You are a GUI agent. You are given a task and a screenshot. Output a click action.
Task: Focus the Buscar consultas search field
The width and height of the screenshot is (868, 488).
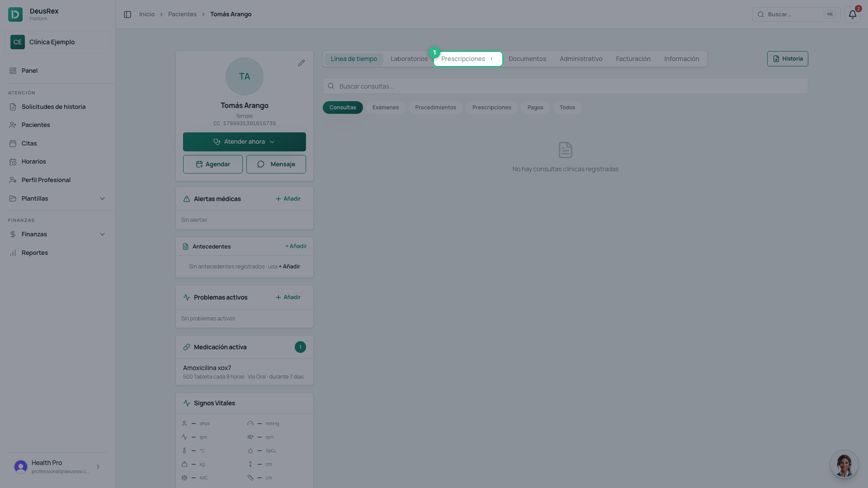point(565,86)
